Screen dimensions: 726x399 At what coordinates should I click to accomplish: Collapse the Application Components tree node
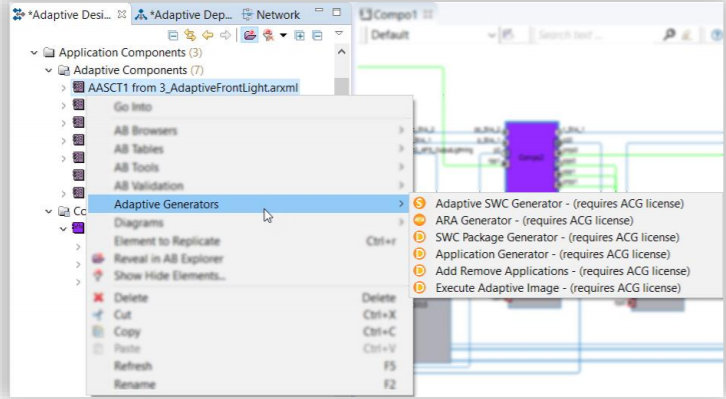click(x=34, y=53)
